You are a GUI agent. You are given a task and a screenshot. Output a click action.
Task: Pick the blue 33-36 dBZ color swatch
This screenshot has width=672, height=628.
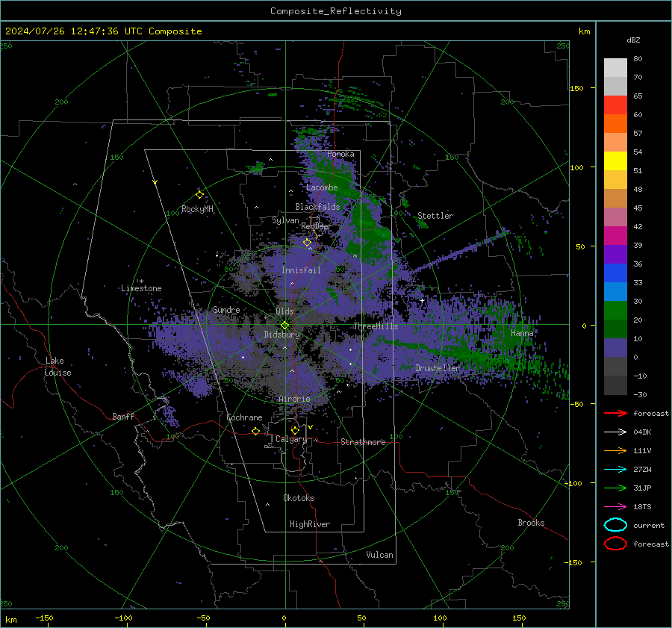(615, 273)
